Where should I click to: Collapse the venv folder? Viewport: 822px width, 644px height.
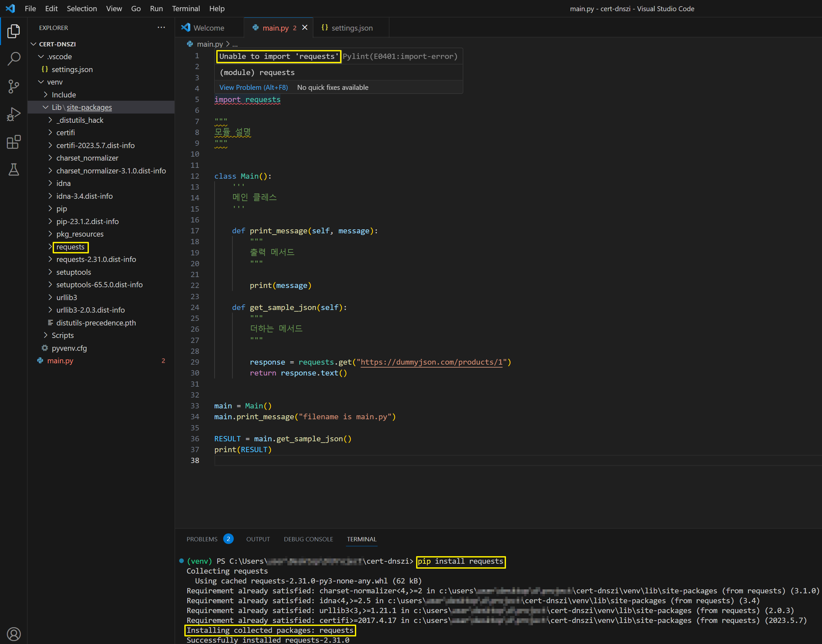(x=55, y=82)
